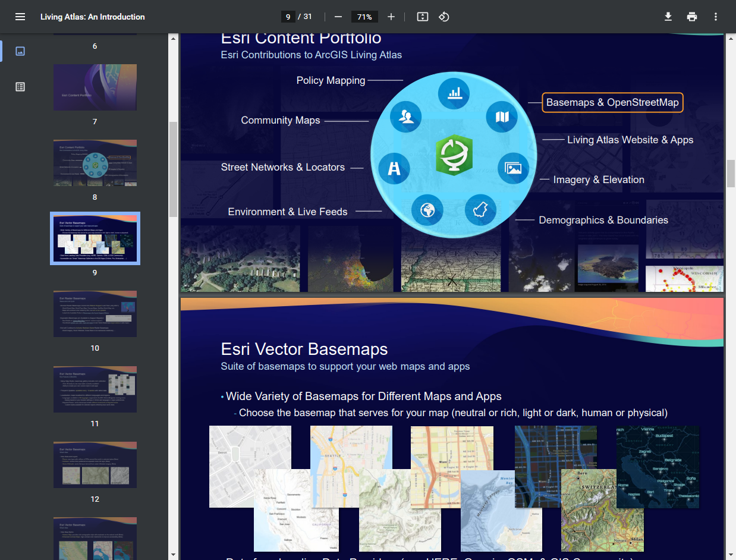
Task: Click the fit to page icon
Action: pyautogui.click(x=423, y=17)
